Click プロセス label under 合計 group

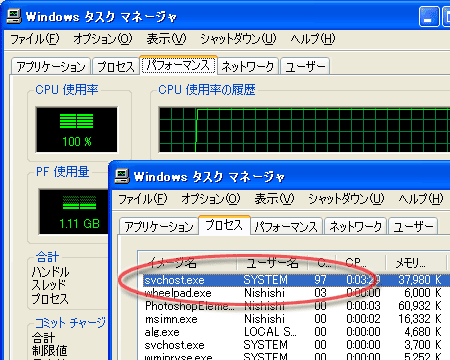coord(50,298)
